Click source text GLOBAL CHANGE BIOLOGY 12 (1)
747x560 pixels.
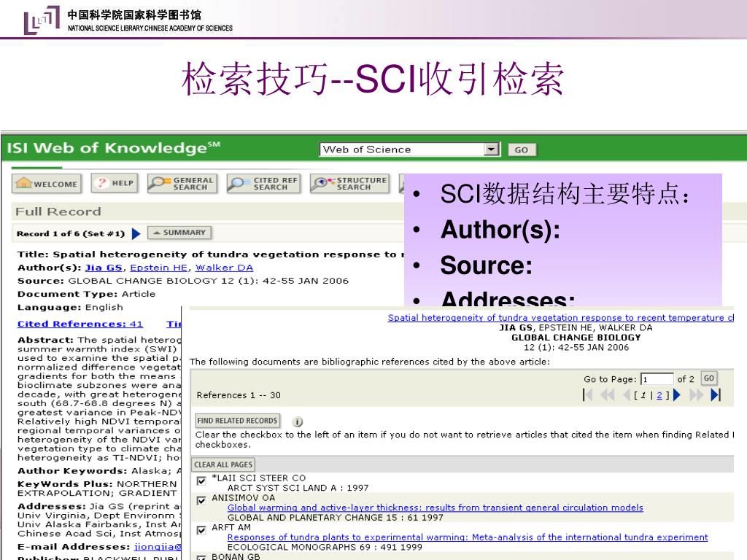coord(208,281)
